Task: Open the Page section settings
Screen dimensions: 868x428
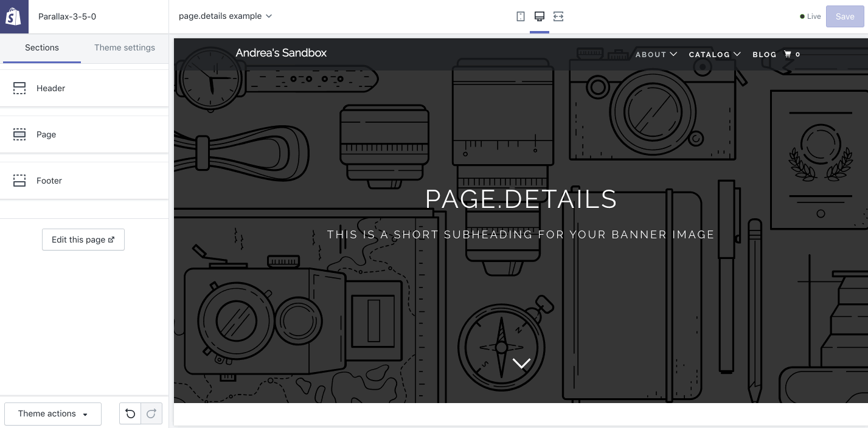Action: (84, 134)
